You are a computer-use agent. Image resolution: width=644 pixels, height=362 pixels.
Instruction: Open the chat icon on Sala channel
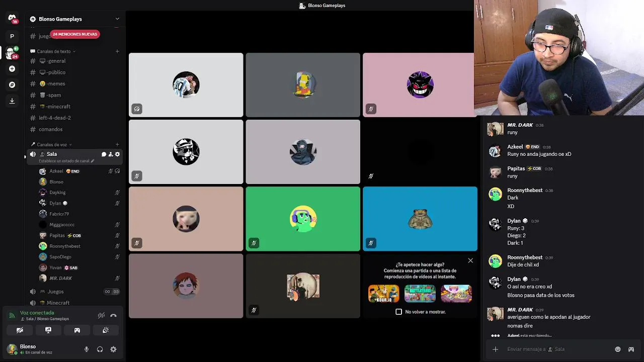tap(104, 154)
